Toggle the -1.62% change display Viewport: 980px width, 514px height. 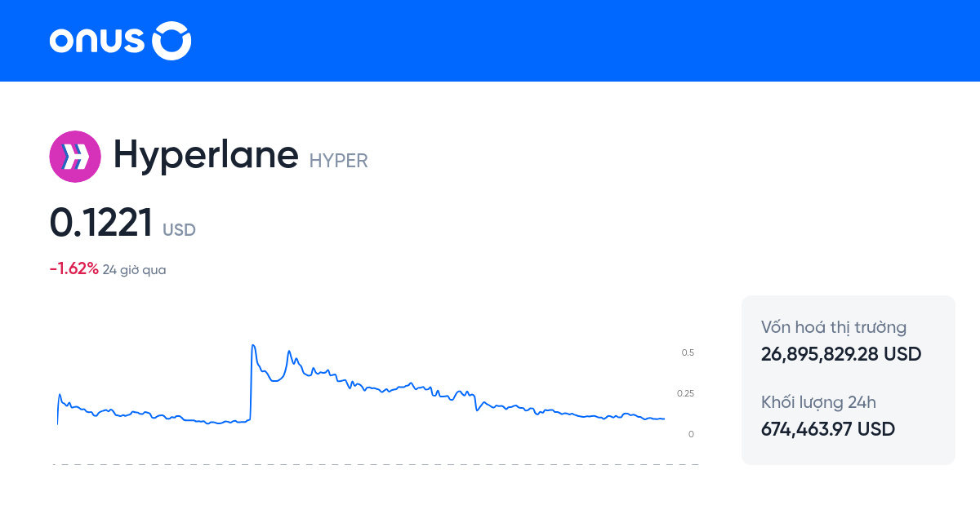[73, 267]
